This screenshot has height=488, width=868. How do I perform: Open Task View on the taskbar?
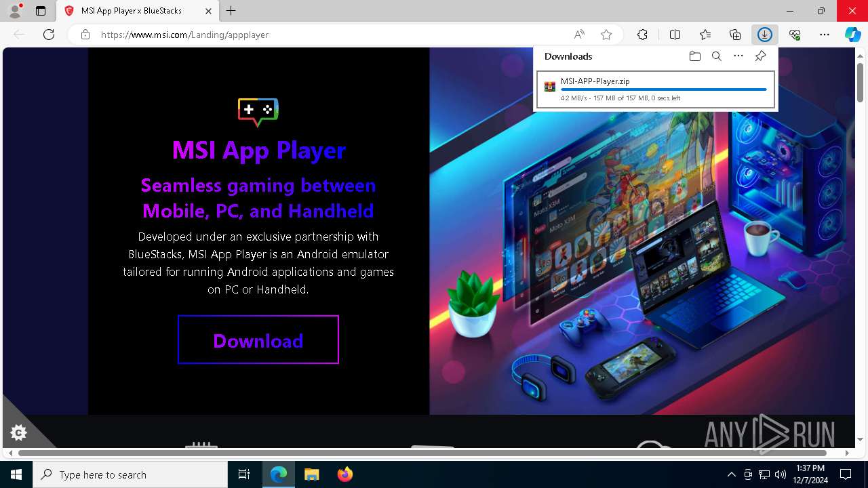244,474
